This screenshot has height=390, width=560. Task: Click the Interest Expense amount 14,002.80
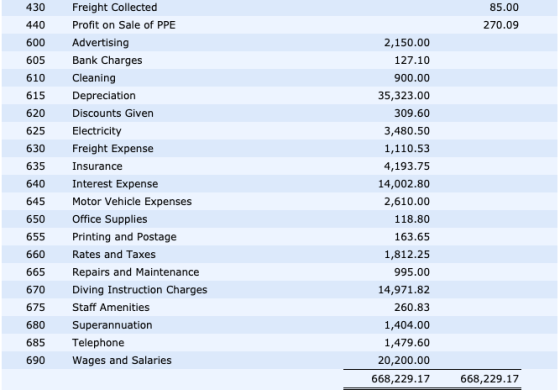click(x=404, y=184)
